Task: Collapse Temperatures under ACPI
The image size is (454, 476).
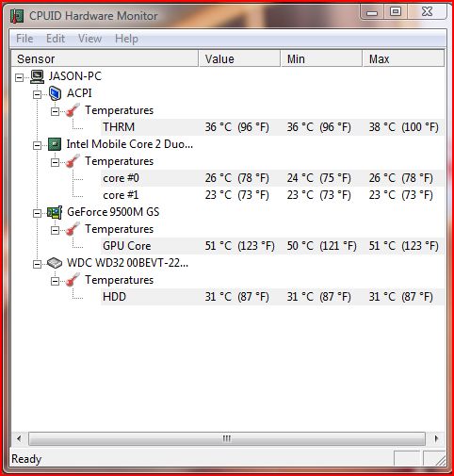Action: 55,111
